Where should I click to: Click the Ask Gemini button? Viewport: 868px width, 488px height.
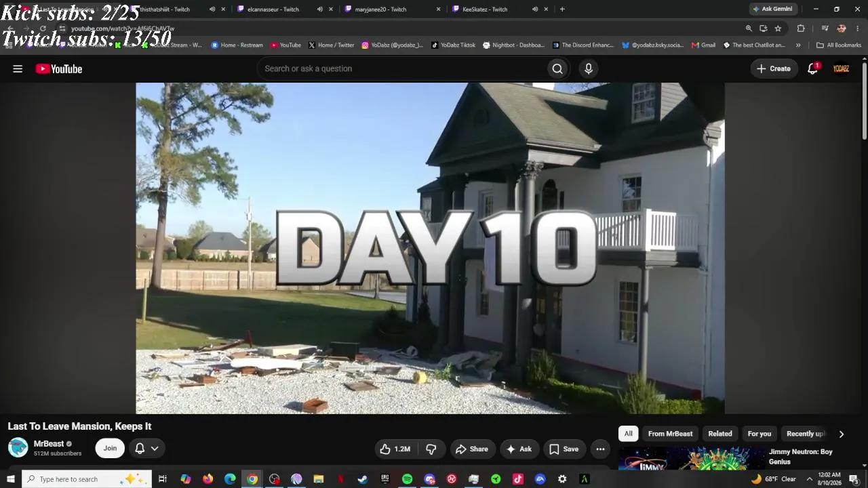coord(772,9)
